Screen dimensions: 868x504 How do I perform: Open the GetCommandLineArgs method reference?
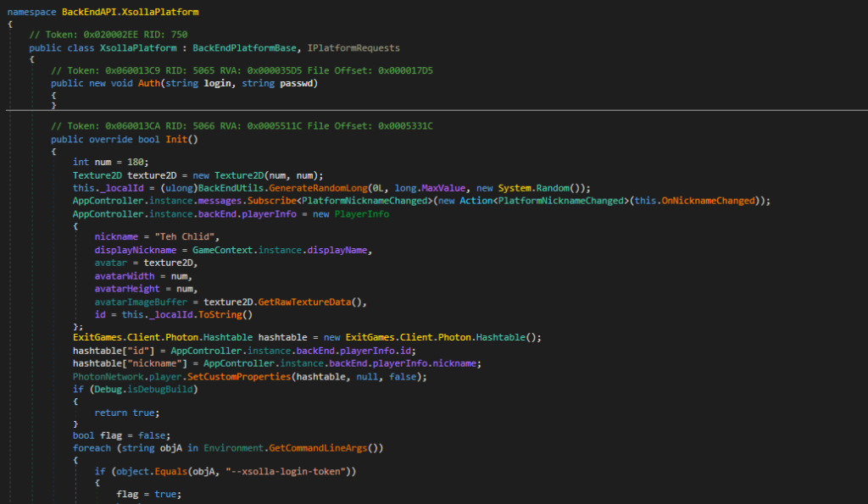tap(319, 447)
